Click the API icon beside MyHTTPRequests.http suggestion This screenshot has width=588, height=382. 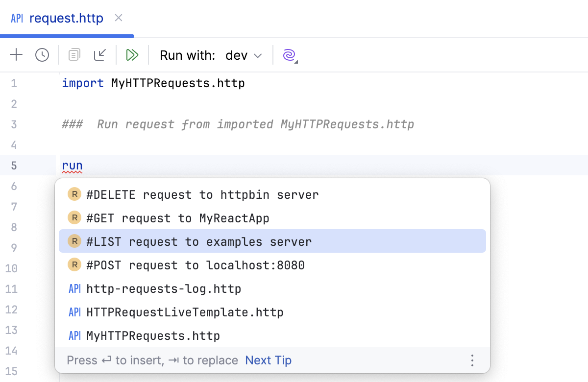click(74, 335)
